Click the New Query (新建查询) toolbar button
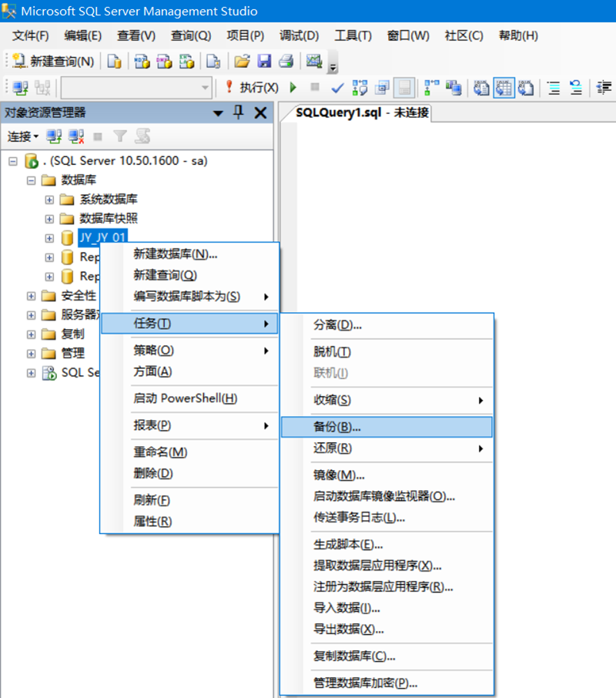 tap(54, 62)
